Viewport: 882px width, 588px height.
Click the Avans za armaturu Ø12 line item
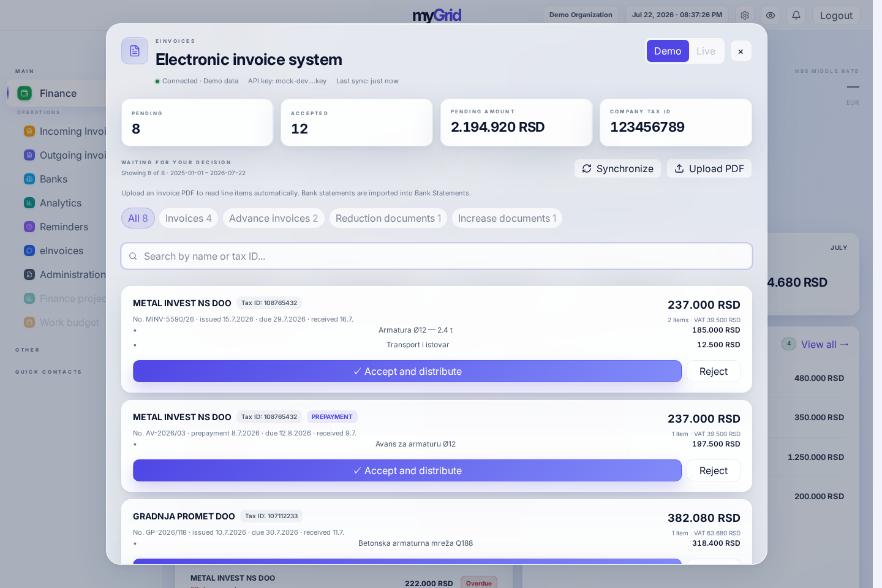click(415, 444)
